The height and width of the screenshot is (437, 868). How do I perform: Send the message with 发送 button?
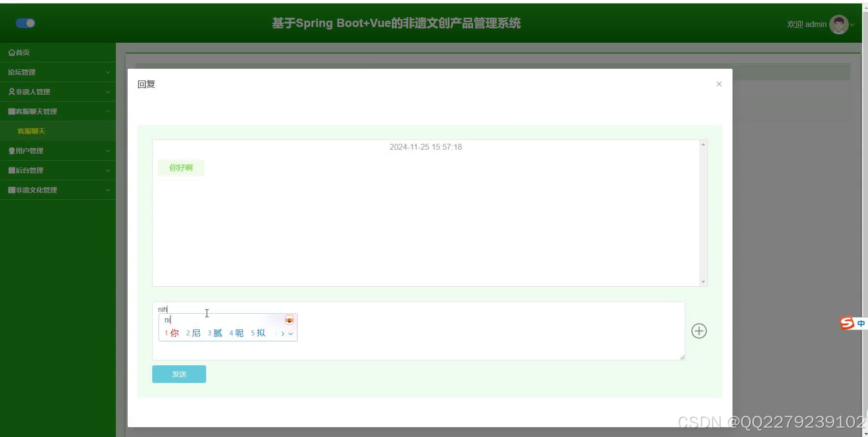[179, 374]
